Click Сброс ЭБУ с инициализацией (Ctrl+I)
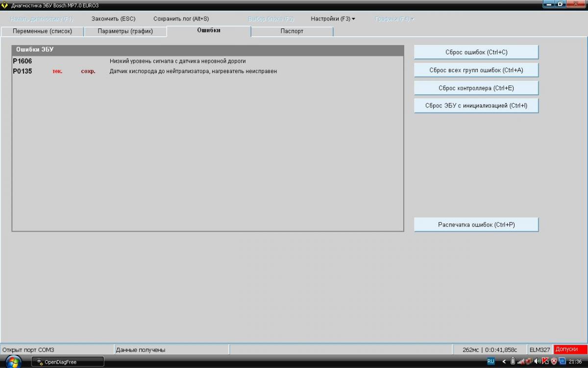Image resolution: width=588 pixels, height=368 pixels. pyautogui.click(x=476, y=105)
